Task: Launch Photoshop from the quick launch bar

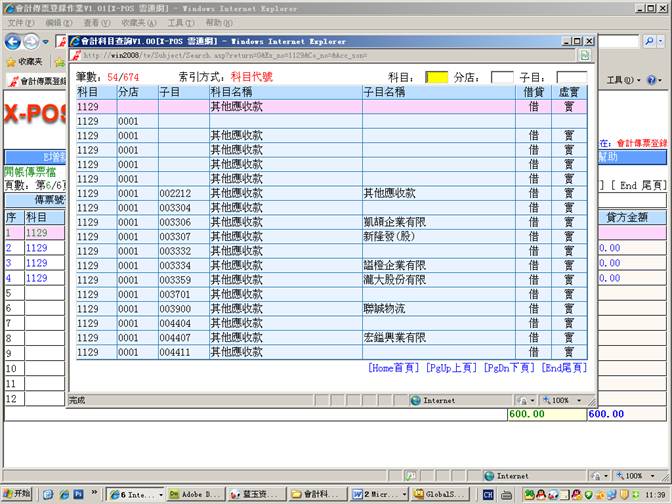Action: click(77, 494)
